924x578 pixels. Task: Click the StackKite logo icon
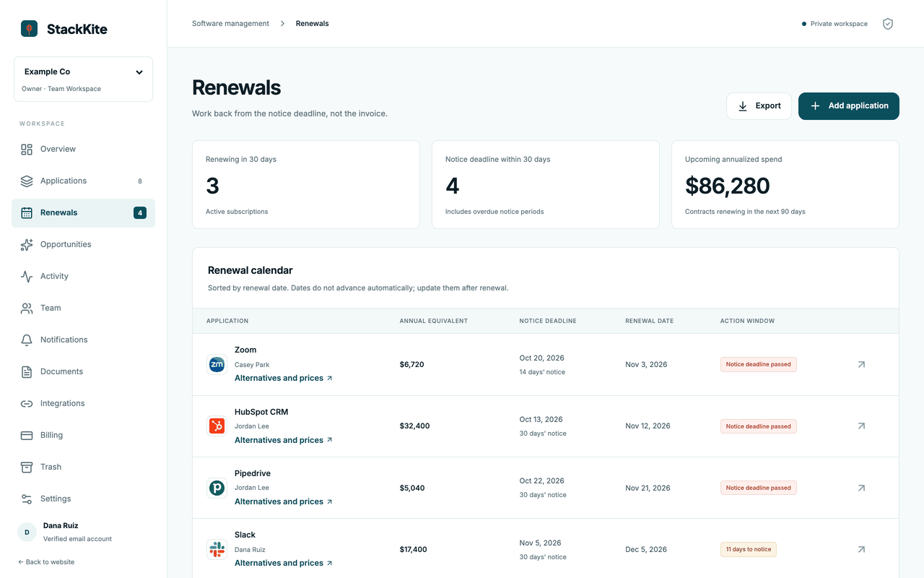coord(29,29)
